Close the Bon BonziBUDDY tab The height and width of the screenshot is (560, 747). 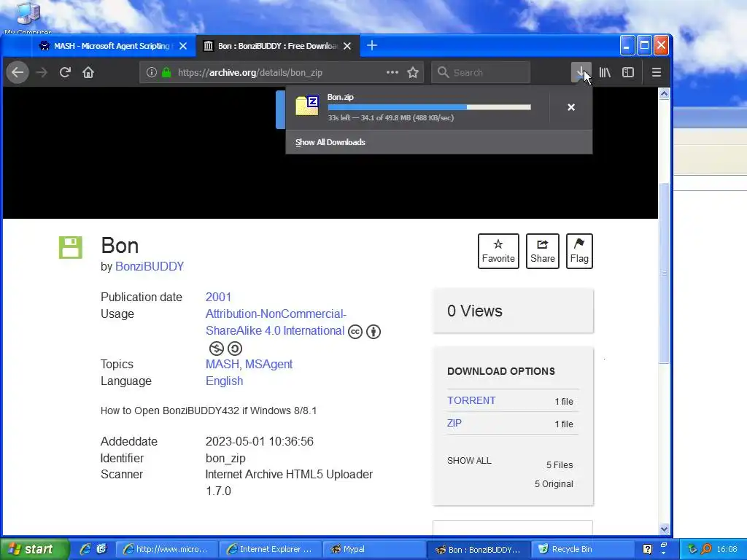pyautogui.click(x=347, y=46)
